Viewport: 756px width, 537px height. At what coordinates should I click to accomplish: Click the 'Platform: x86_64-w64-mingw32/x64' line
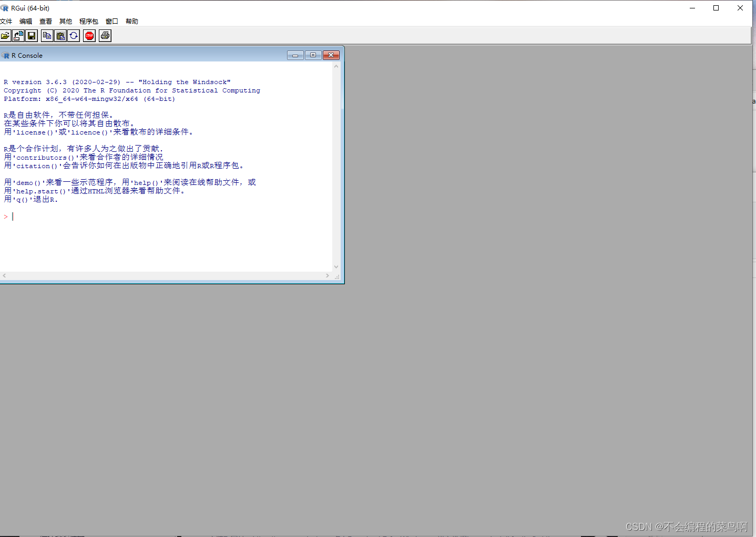[x=89, y=99]
